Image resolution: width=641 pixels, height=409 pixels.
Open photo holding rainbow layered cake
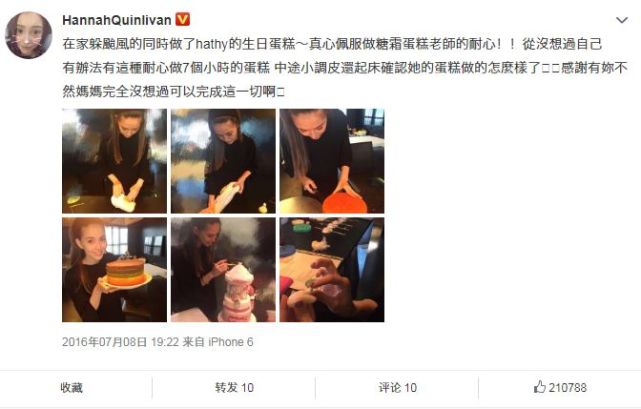[x=114, y=270]
